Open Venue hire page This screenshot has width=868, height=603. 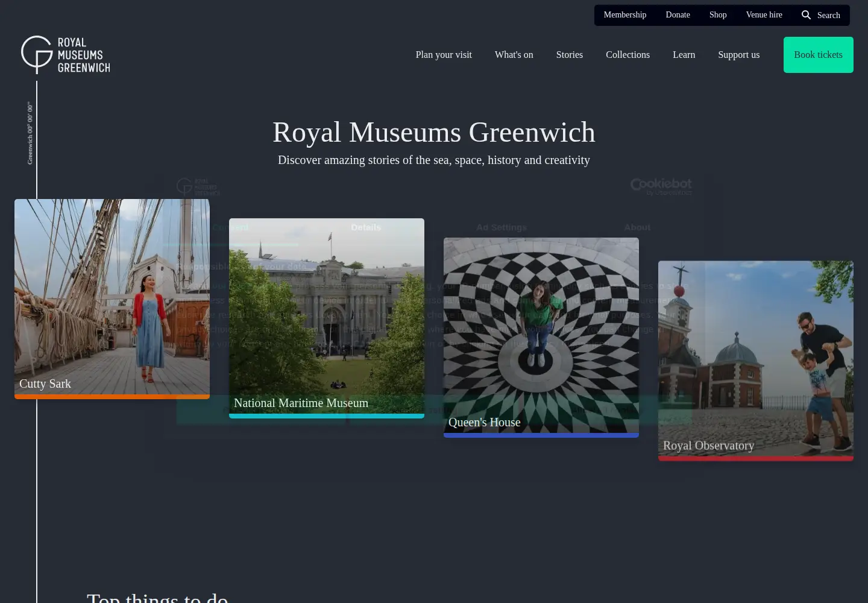point(764,15)
